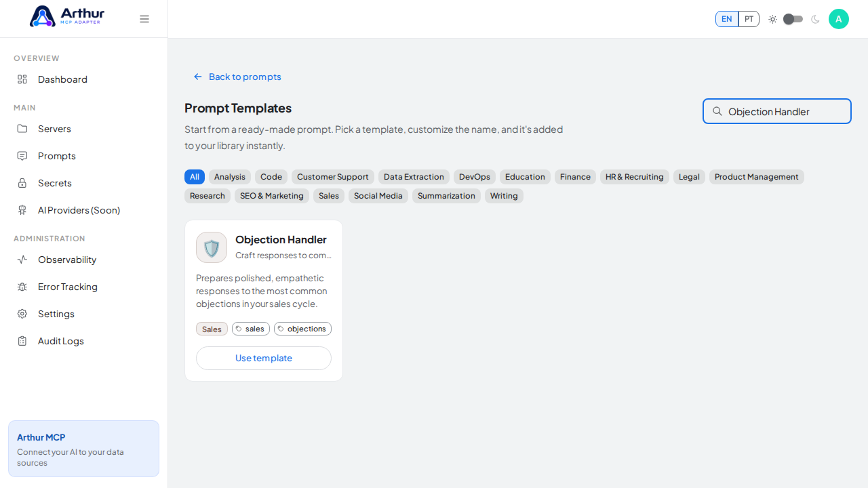The image size is (868, 488).
Task: Click the back arrow icon
Action: (x=198, y=77)
